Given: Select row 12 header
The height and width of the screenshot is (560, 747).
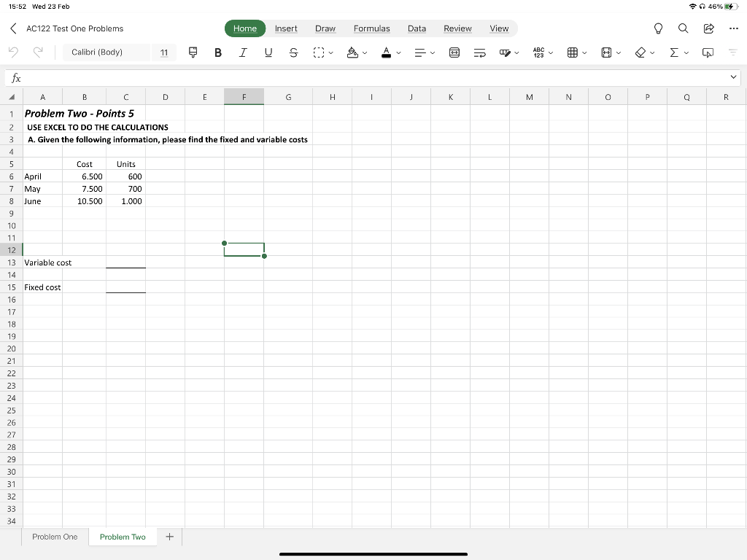Looking at the screenshot, I should click(12, 250).
